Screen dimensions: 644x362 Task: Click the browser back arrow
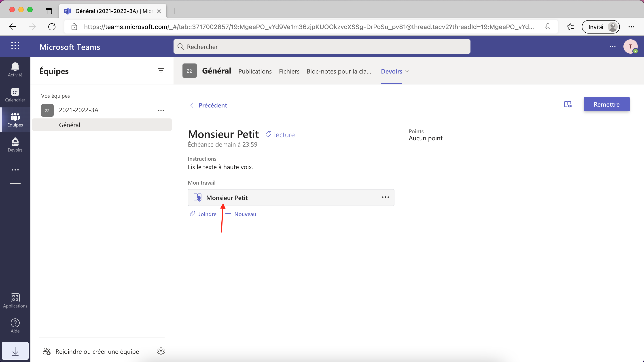click(x=13, y=27)
